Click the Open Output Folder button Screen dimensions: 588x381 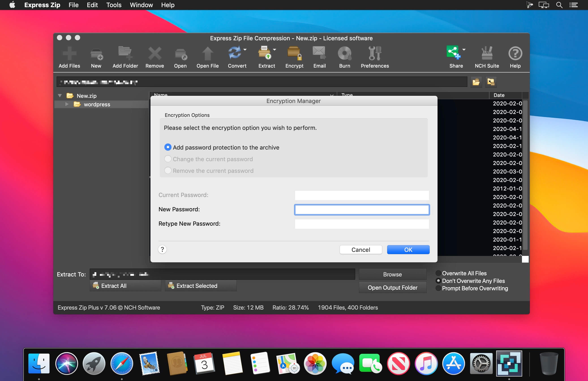[392, 287]
